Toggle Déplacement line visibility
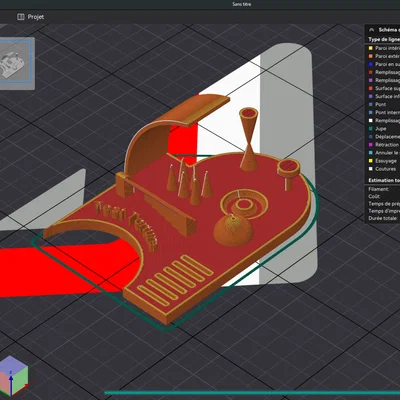 (x=383, y=137)
